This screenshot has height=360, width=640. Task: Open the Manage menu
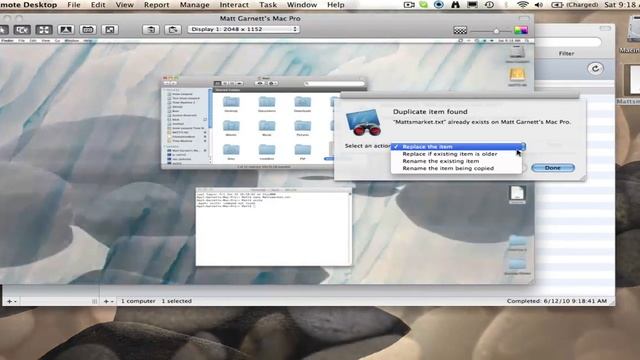tap(195, 5)
